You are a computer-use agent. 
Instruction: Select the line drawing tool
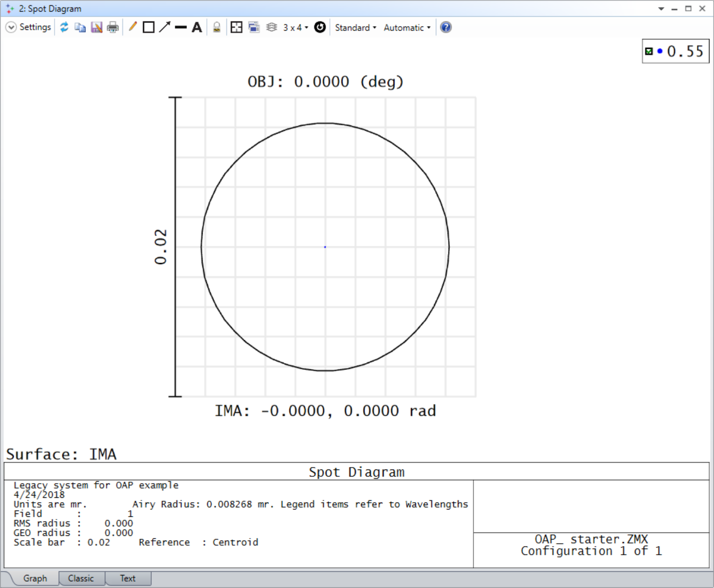(181, 27)
